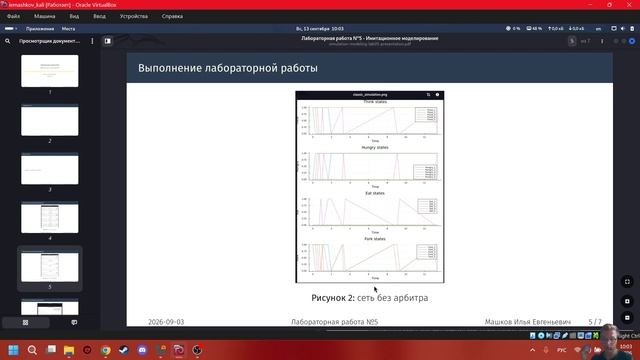Click the volume icon in Kali panel
This screenshot has width=640, height=360.
(x=623, y=29)
